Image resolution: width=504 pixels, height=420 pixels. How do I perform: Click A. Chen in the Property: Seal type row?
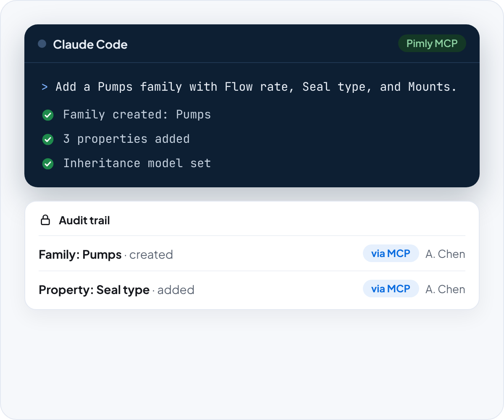[445, 289]
